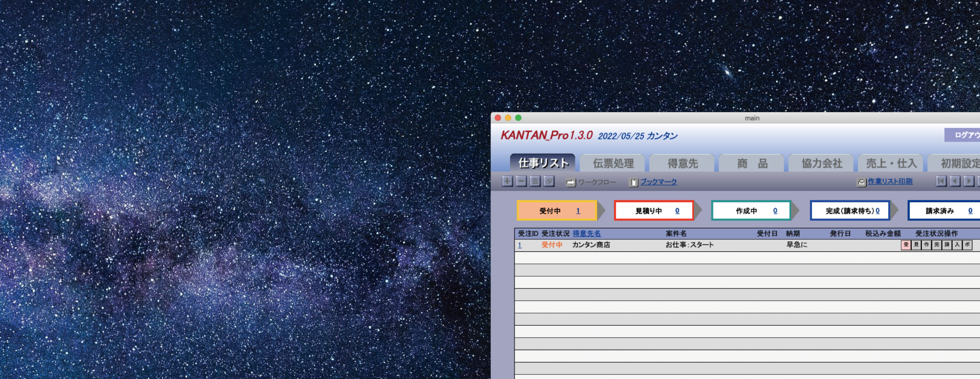Click the 納期 column header

[x=793, y=234]
